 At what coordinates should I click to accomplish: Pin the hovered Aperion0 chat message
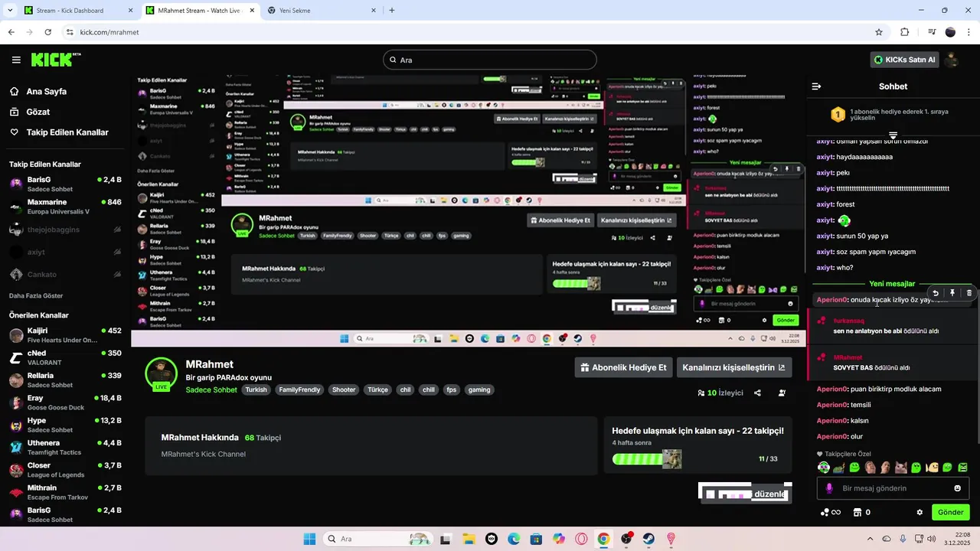(952, 293)
